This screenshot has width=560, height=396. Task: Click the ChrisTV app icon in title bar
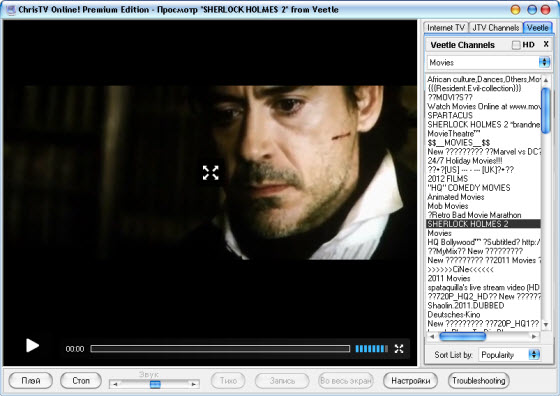coord(11,10)
